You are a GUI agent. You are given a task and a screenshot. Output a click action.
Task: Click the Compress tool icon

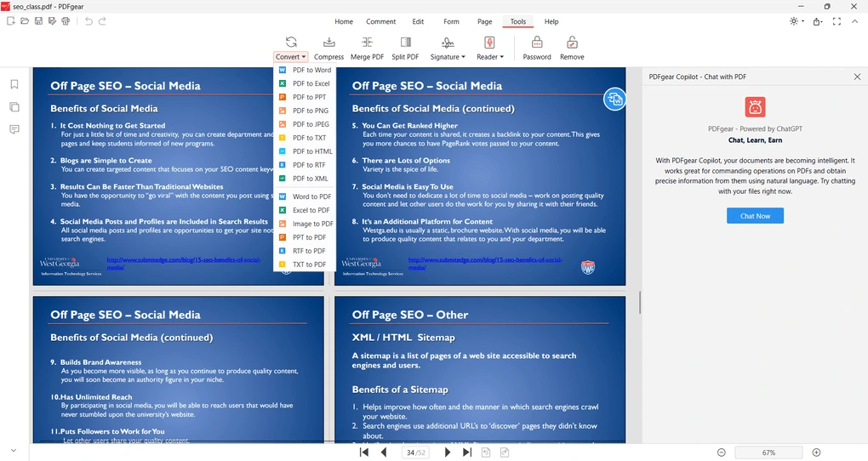pyautogui.click(x=328, y=43)
